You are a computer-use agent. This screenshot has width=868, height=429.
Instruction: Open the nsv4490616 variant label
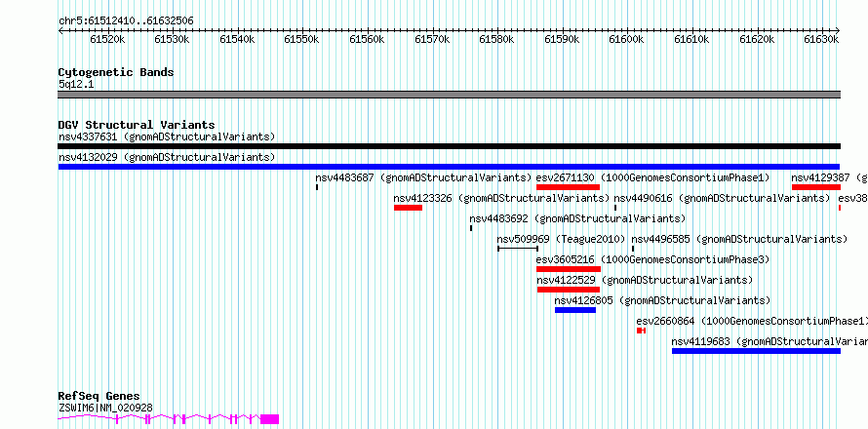coord(722,198)
